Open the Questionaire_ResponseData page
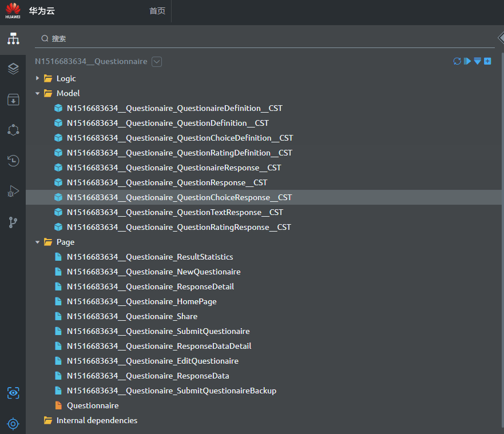Screen dimensions: 504x434 148,376
